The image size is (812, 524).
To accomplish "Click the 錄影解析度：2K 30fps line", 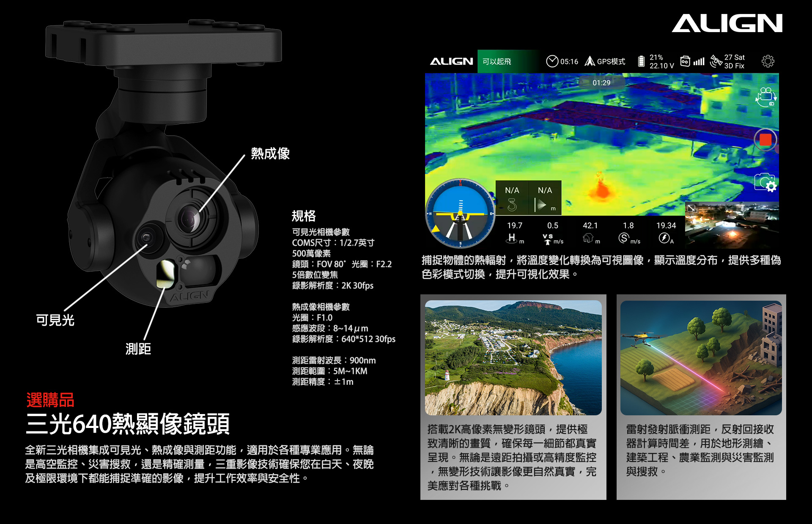I will pyautogui.click(x=333, y=285).
